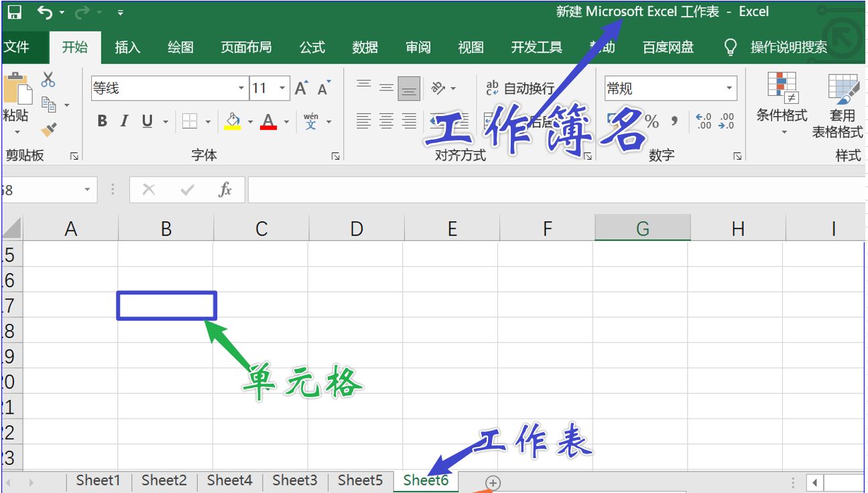
Task: Open the 等线 font name dropdown
Action: 241,89
